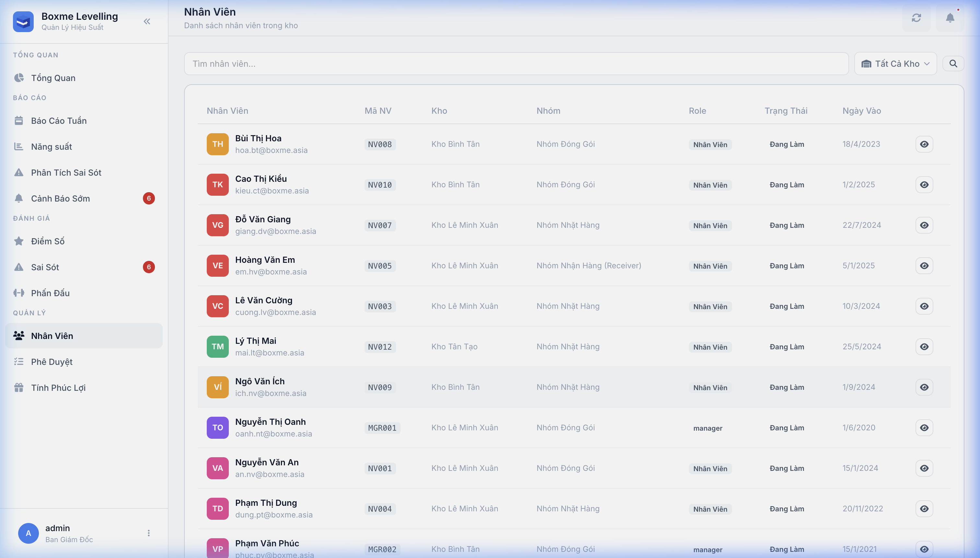The height and width of the screenshot is (558, 980).
Task: Click the purple TO avatar of Nguyễn Thị Oanh
Action: tap(218, 428)
